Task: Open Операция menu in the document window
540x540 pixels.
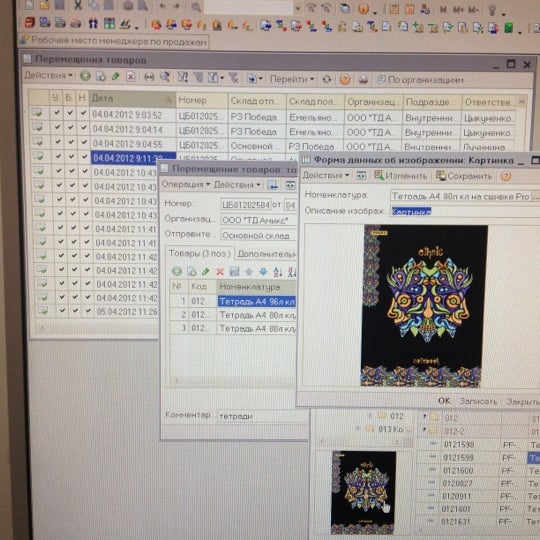Action: (186, 184)
